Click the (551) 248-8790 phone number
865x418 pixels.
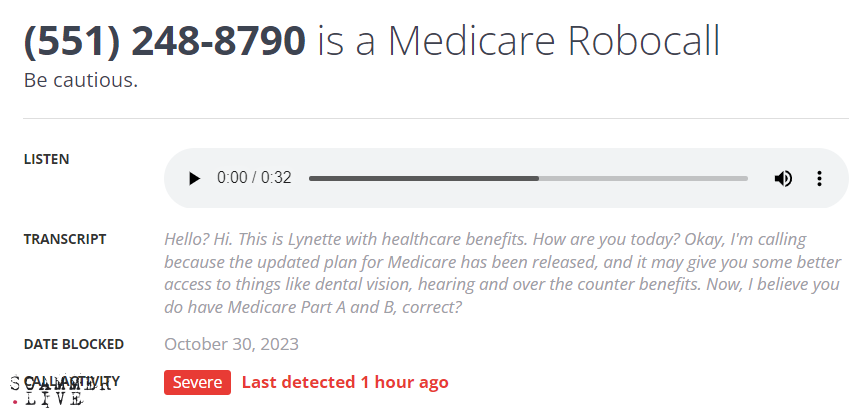coord(164,41)
